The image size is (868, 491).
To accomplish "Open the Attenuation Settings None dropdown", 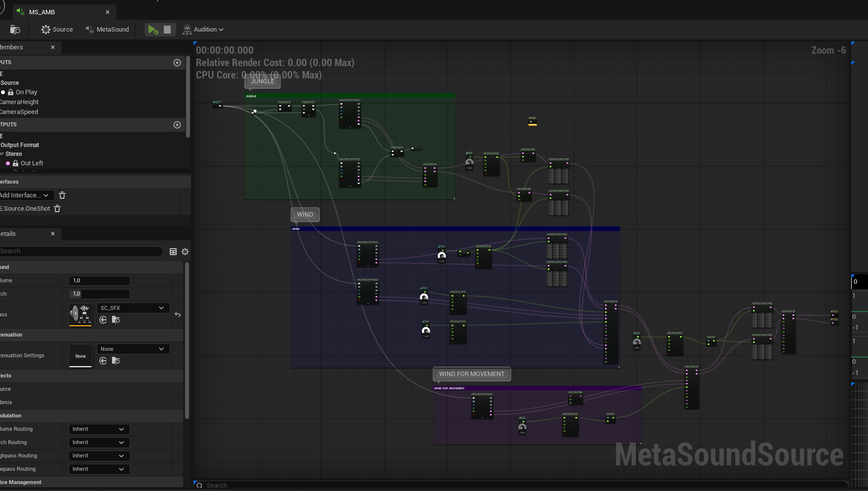I will (x=133, y=349).
